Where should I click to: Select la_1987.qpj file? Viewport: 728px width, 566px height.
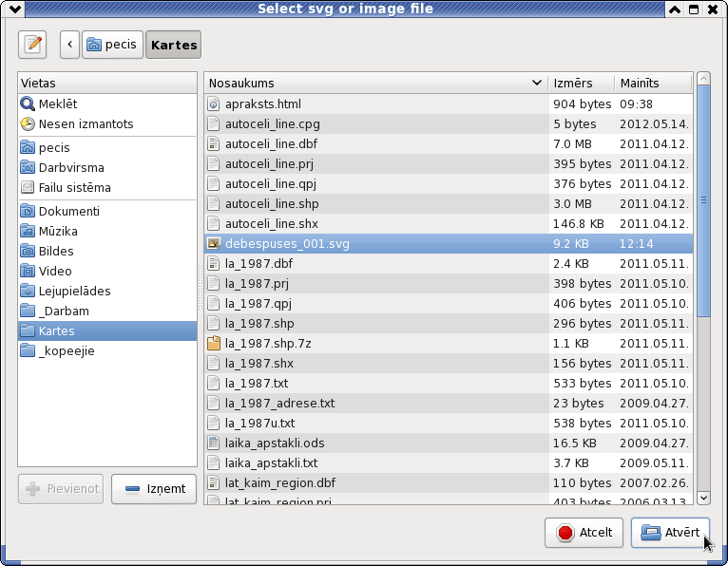pos(449,303)
